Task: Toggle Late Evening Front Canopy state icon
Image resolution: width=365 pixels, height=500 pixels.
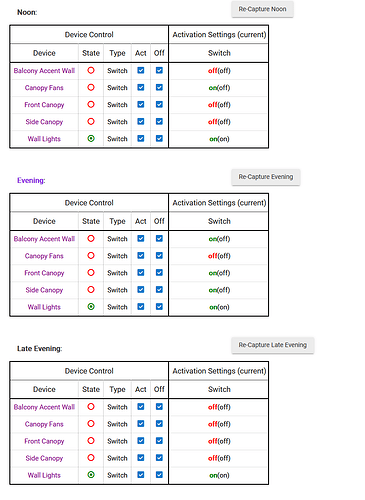Action: [x=91, y=440]
